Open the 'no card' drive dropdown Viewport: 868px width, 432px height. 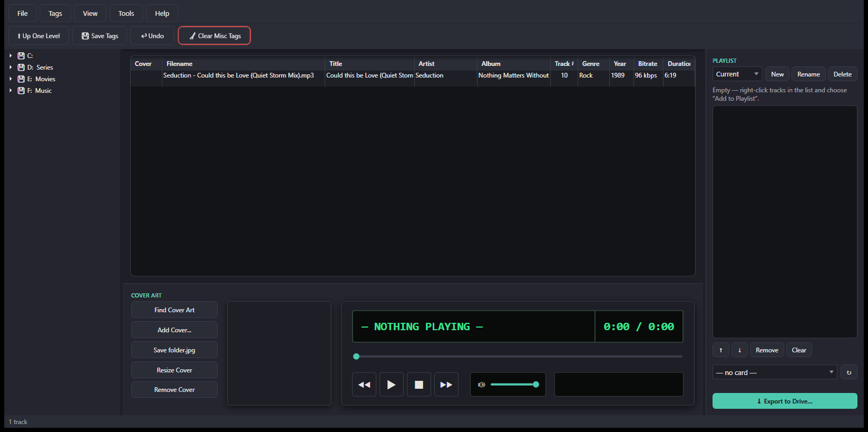[775, 372]
